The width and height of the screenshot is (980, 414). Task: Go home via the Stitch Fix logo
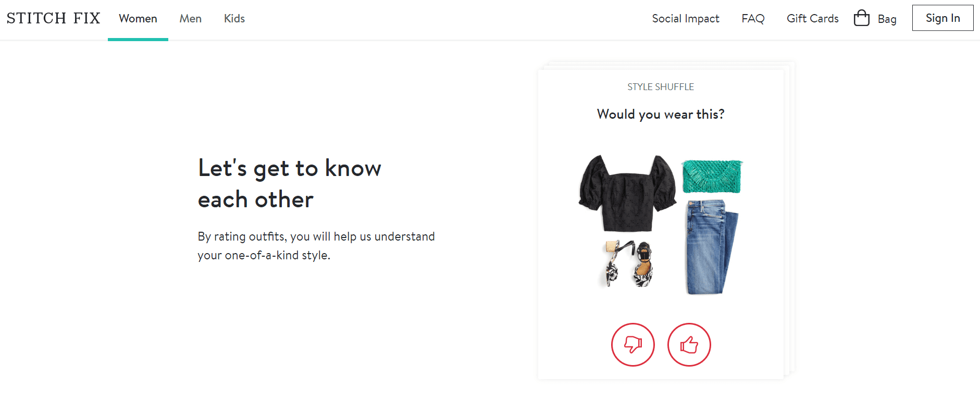(x=53, y=18)
